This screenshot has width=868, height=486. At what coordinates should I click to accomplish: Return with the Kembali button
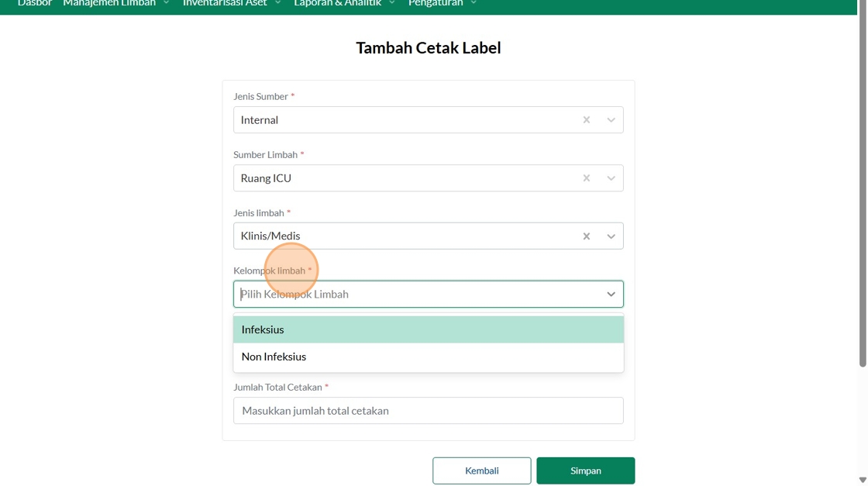click(x=481, y=470)
